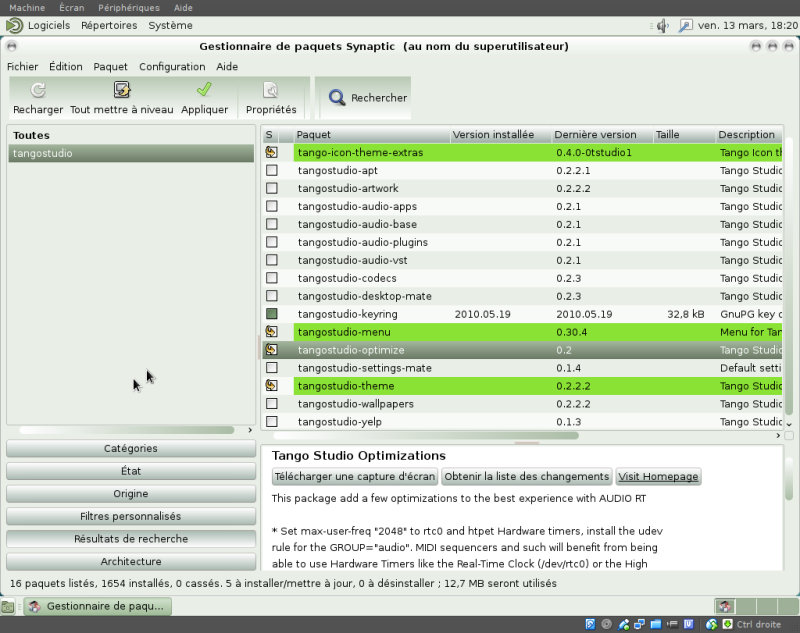Click the installed green box of tangostudio-keyring
The image size is (800, 633).
[x=272, y=314]
